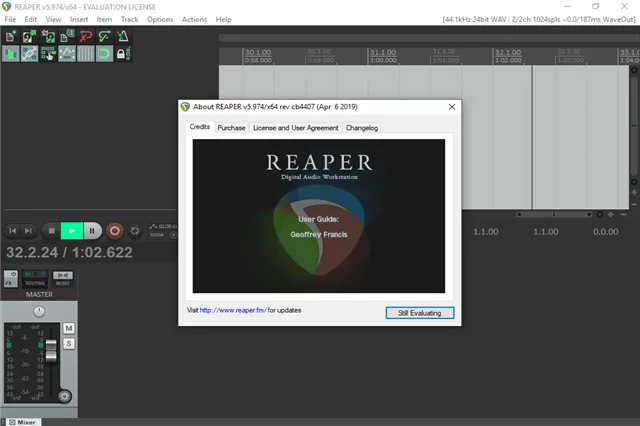Viewport: 640px width, 426px height.
Task: Click the Record button in transport
Action: (x=114, y=231)
